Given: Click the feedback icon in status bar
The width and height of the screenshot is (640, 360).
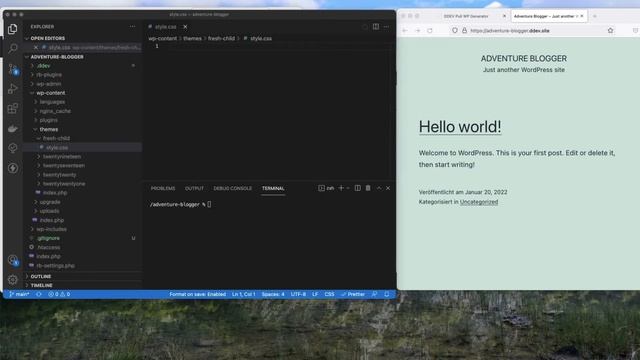Looking at the screenshot, I should [374, 294].
